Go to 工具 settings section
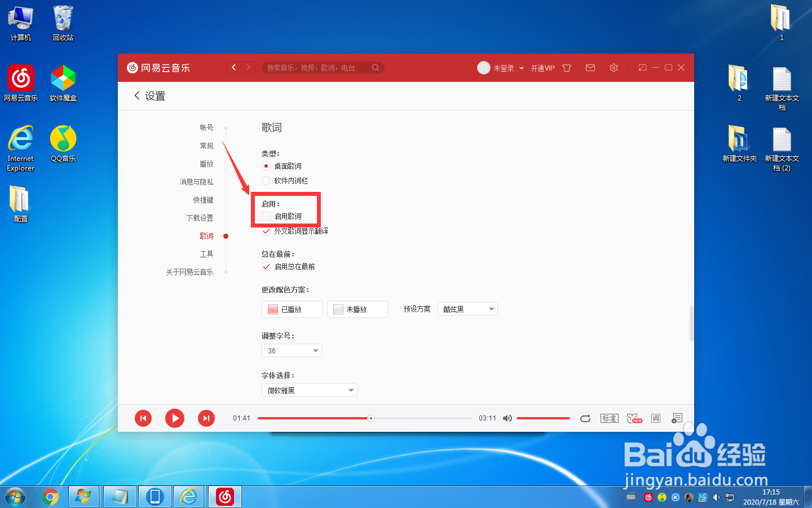 pos(206,254)
